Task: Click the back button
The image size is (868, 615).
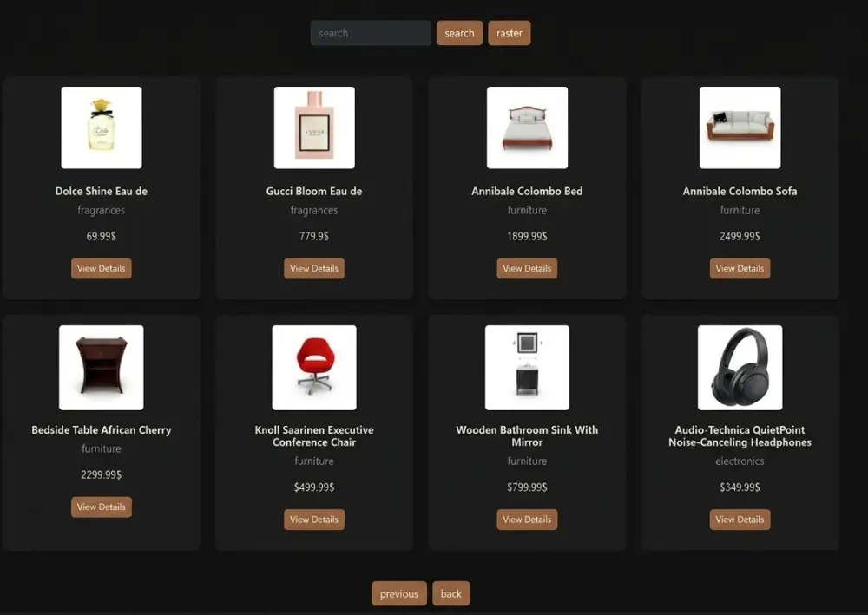Action: click(x=451, y=593)
